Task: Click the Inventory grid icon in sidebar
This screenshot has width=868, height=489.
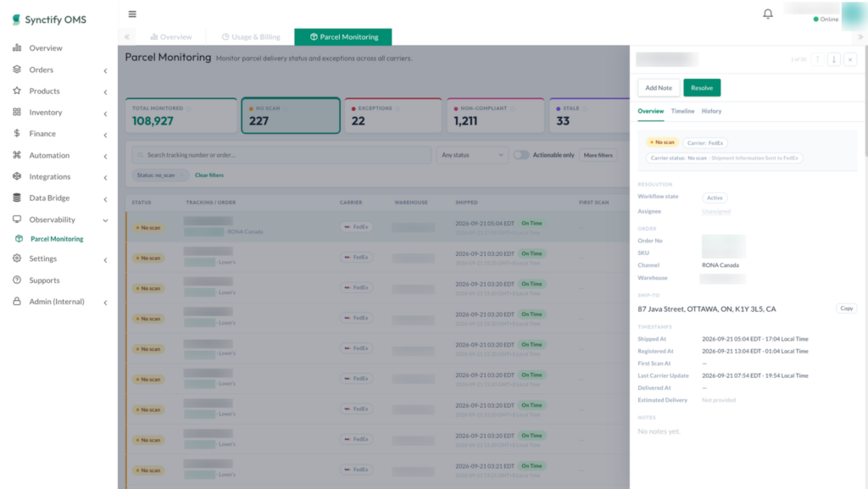Action: (17, 112)
